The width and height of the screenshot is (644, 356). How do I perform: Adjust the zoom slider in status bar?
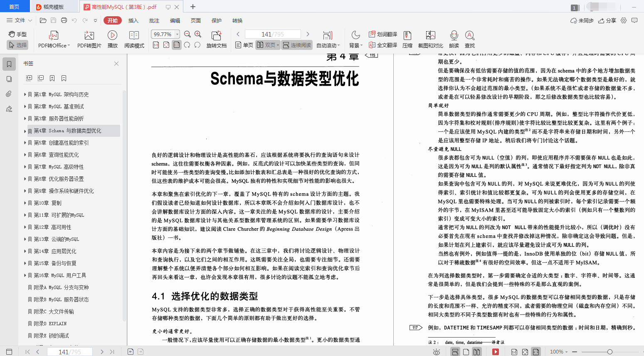609,352
